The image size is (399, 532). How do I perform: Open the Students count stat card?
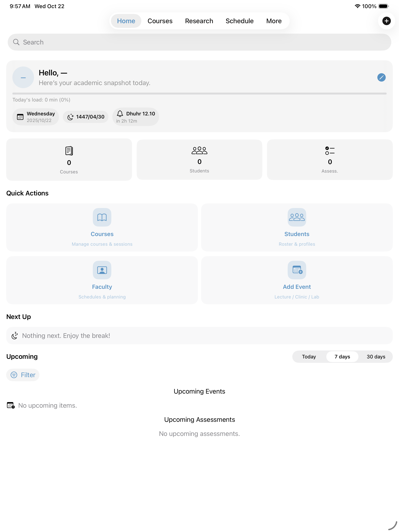tap(199, 159)
